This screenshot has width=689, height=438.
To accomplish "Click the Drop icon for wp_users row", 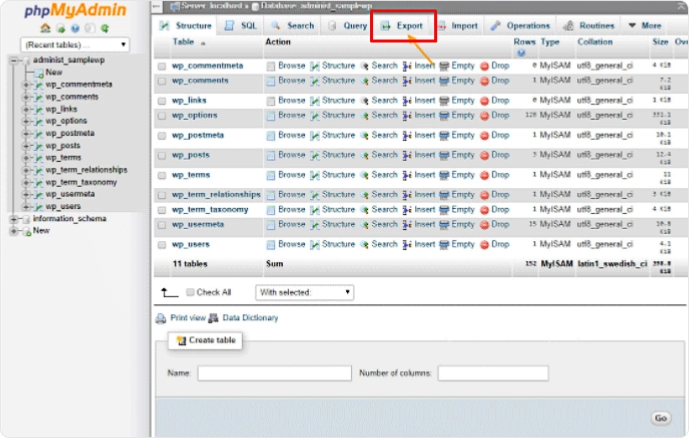I will coord(484,245).
